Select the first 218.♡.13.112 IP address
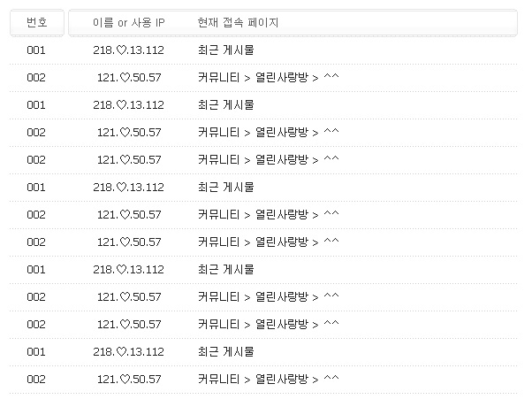The width and height of the screenshot is (532, 407). tap(128, 50)
